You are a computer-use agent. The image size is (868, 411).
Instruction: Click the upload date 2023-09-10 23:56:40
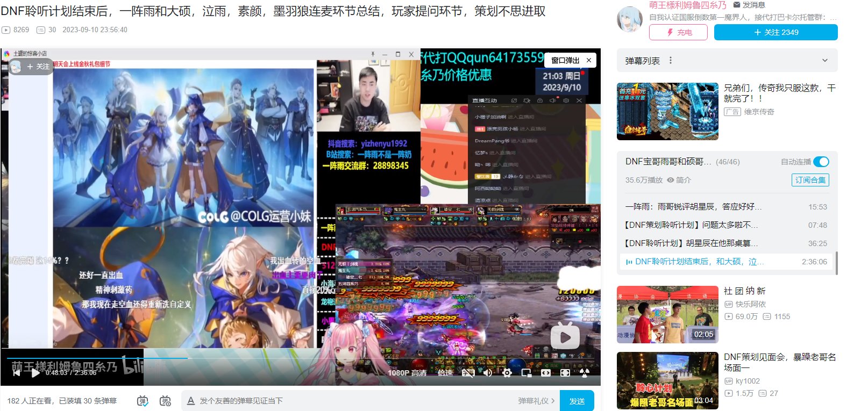click(x=95, y=30)
